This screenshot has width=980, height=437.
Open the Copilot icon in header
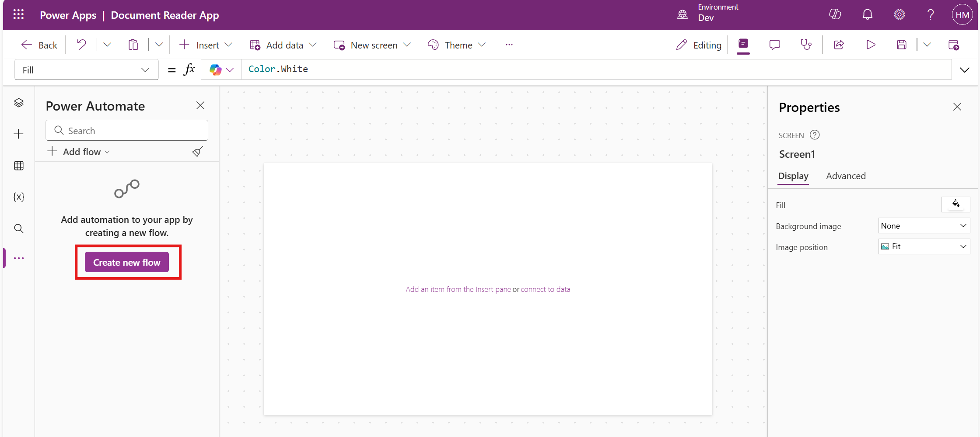(x=835, y=14)
